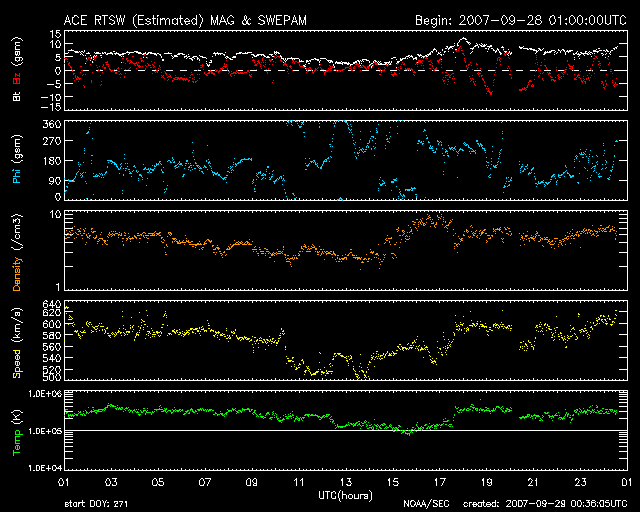The height and width of the screenshot is (512, 640).
Task: Click the UTC(hours) x-axis label
Action: pyautogui.click(x=344, y=495)
